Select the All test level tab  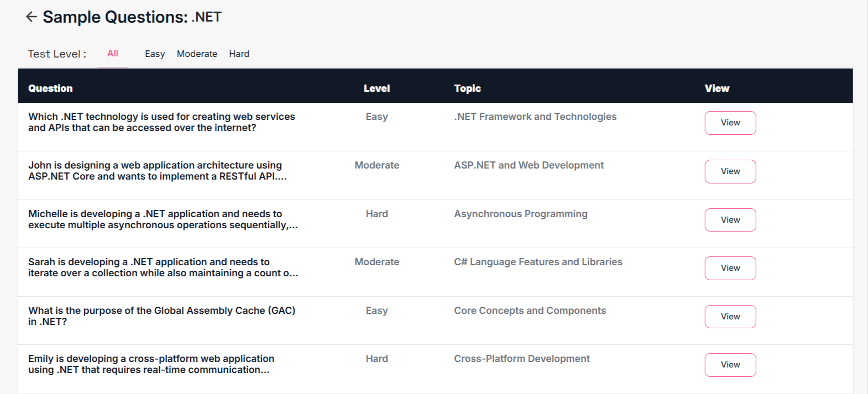113,54
